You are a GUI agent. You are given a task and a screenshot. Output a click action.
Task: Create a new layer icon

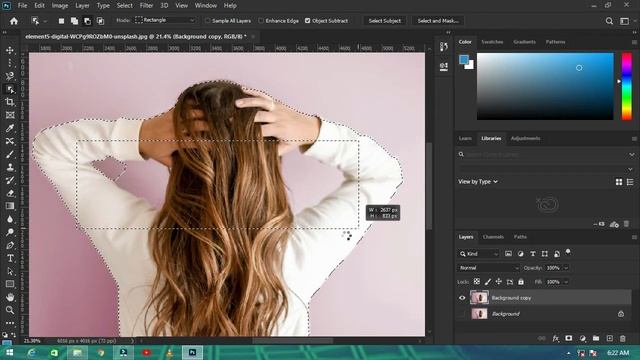point(609,338)
